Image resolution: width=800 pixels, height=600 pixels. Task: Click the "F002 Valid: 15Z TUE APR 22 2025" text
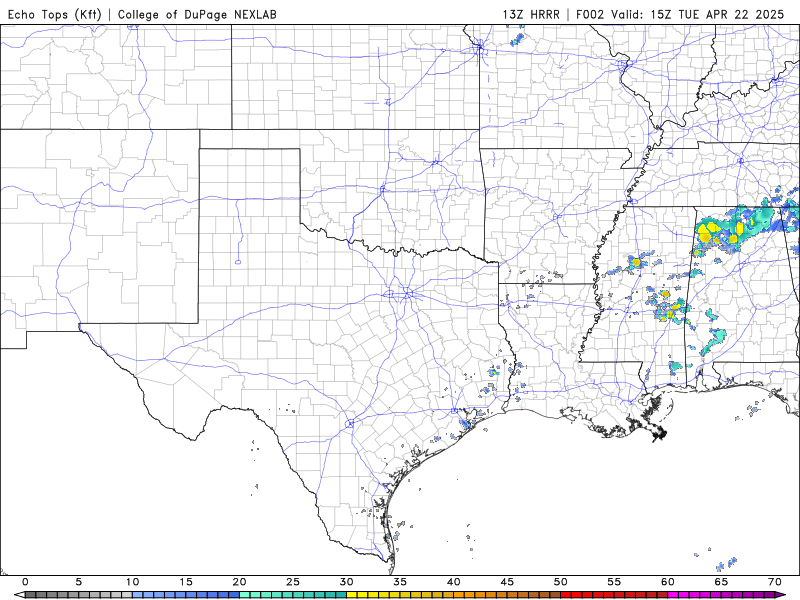(680, 14)
